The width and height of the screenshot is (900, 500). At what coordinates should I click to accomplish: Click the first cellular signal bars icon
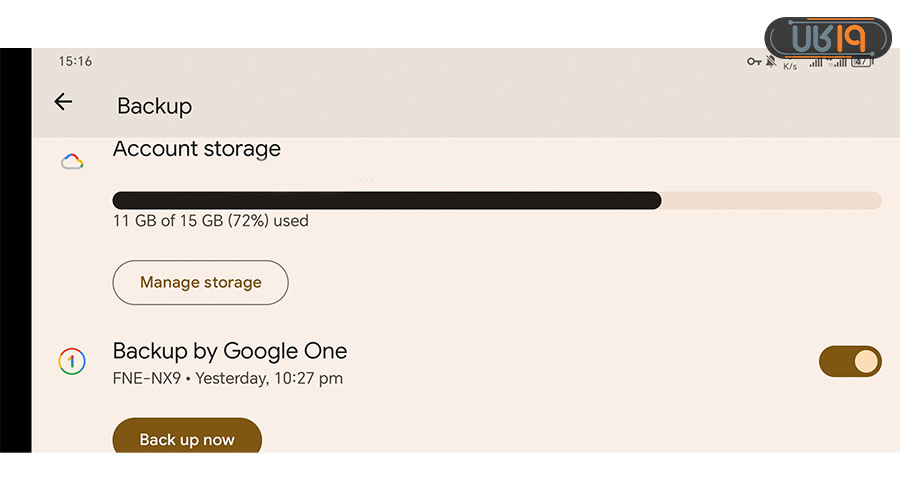[816, 62]
